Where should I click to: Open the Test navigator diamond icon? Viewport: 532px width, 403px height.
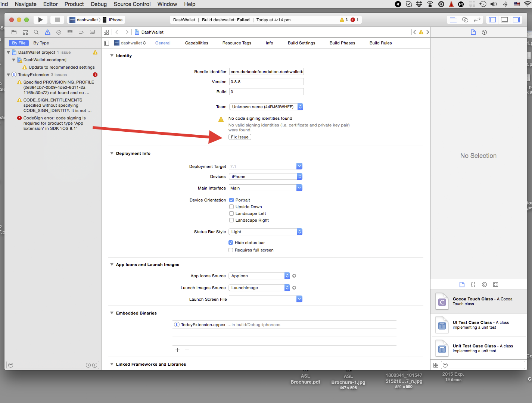(x=59, y=32)
